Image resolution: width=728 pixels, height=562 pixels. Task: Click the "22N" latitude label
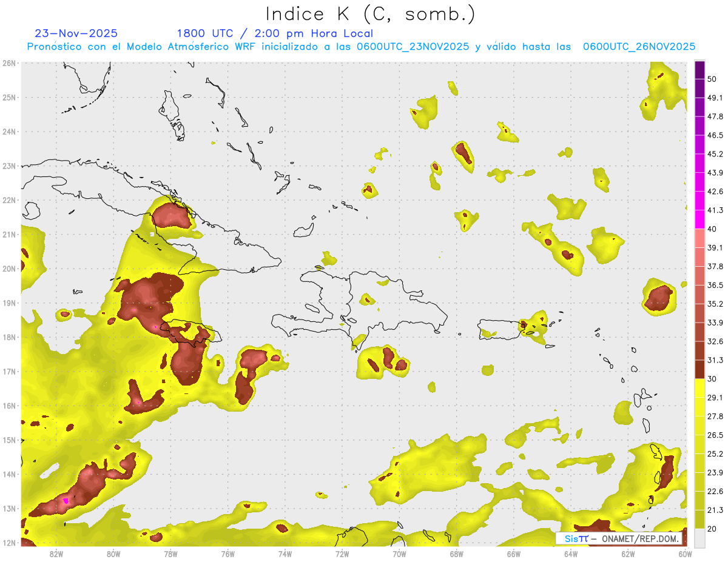pyautogui.click(x=9, y=200)
